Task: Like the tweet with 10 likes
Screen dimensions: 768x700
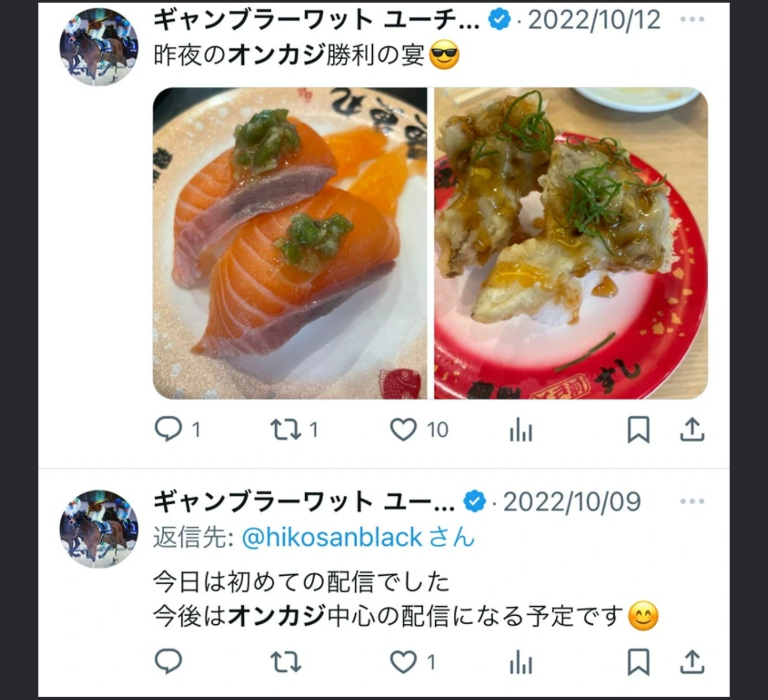Action: [x=403, y=429]
